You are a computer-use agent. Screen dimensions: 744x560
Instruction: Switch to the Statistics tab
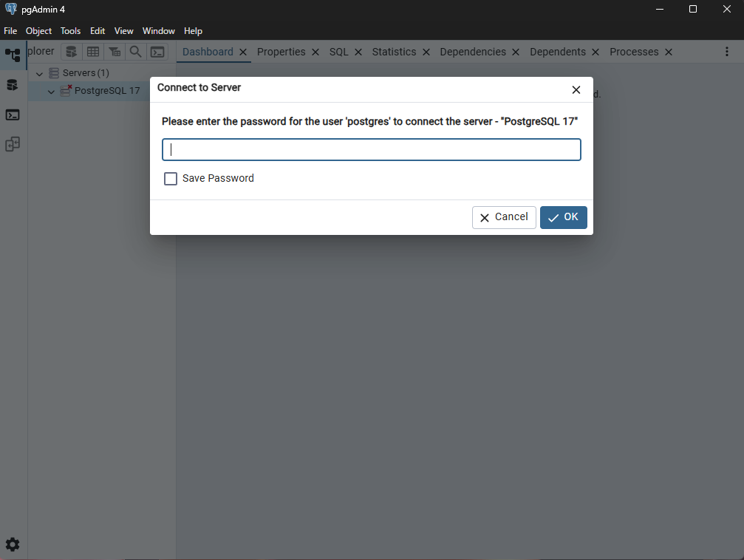pos(394,52)
